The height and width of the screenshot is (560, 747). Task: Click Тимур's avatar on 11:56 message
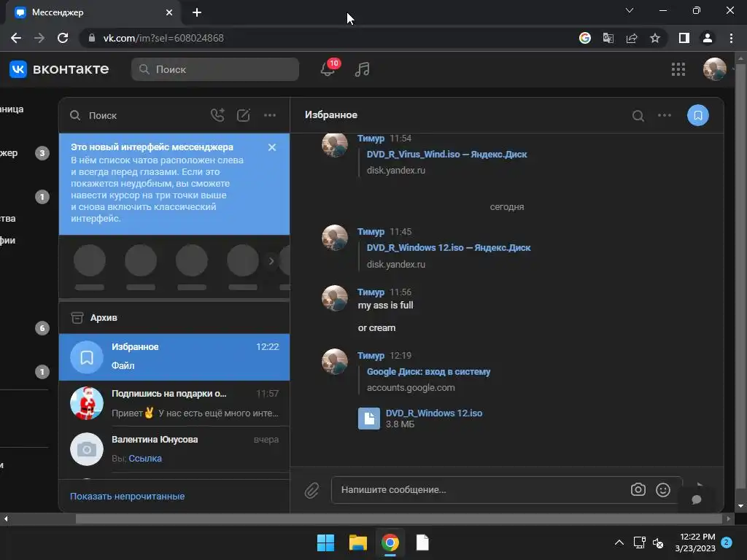click(x=334, y=298)
